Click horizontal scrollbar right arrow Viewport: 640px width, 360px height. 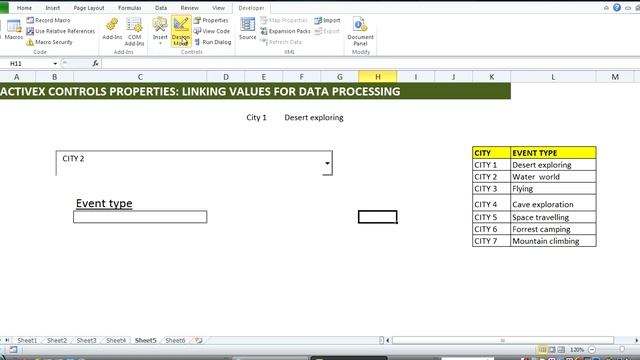coord(636,340)
